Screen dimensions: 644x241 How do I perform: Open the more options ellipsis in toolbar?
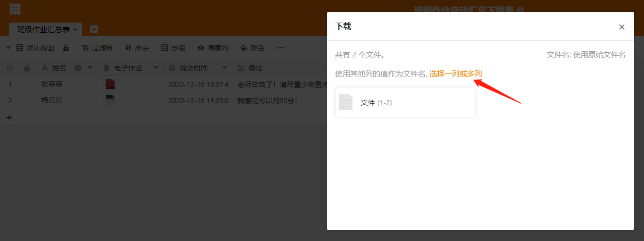coord(280,48)
